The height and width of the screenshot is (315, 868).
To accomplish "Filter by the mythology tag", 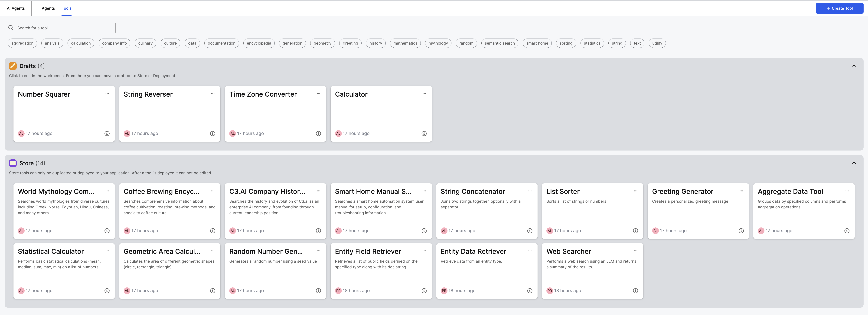I will 438,43.
